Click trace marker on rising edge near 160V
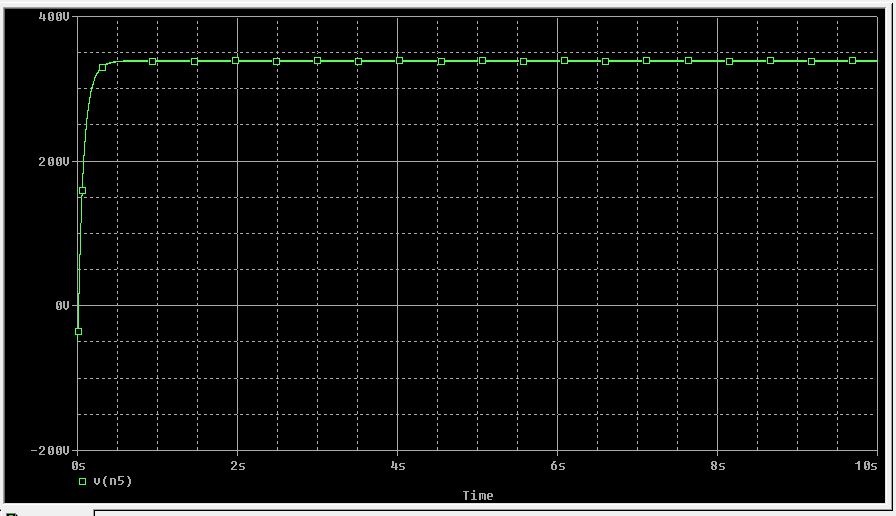This screenshot has width=896, height=516. click(82, 190)
